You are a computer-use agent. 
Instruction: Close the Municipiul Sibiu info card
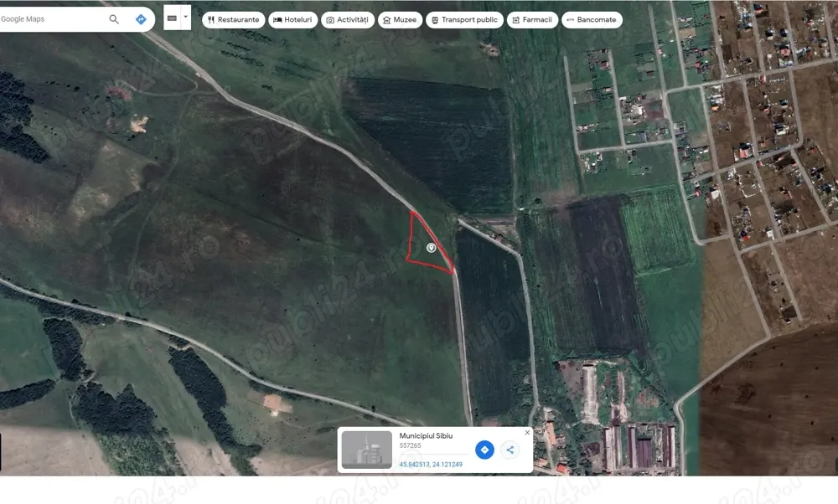click(x=527, y=433)
